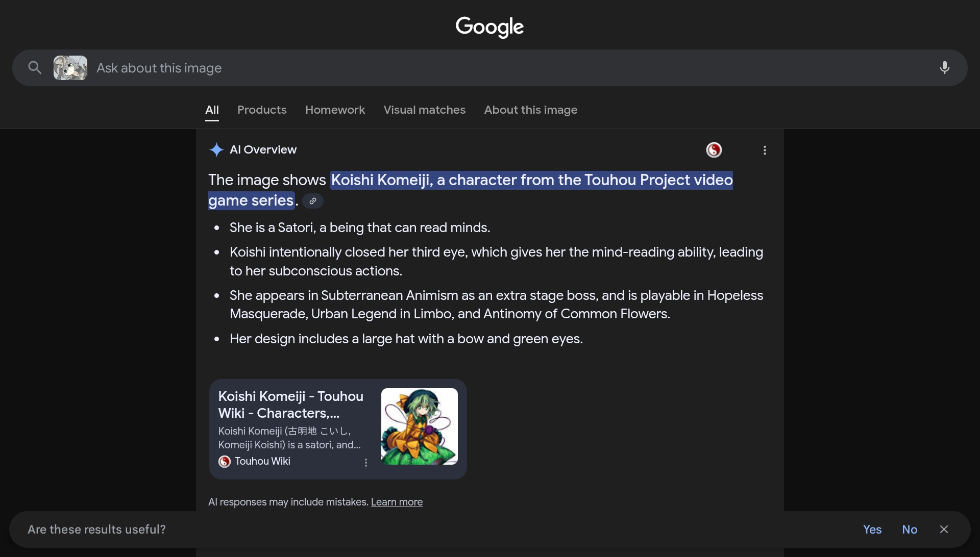
Task: Select the All tab
Action: tap(212, 110)
